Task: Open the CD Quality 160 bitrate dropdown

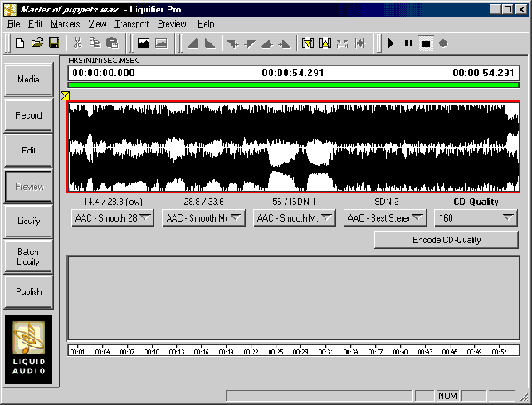Action: click(x=478, y=218)
